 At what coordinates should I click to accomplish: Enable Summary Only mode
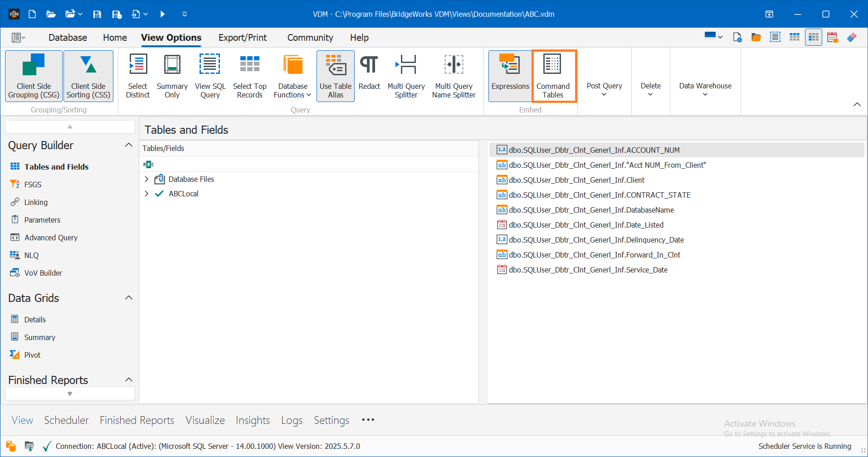pos(171,76)
